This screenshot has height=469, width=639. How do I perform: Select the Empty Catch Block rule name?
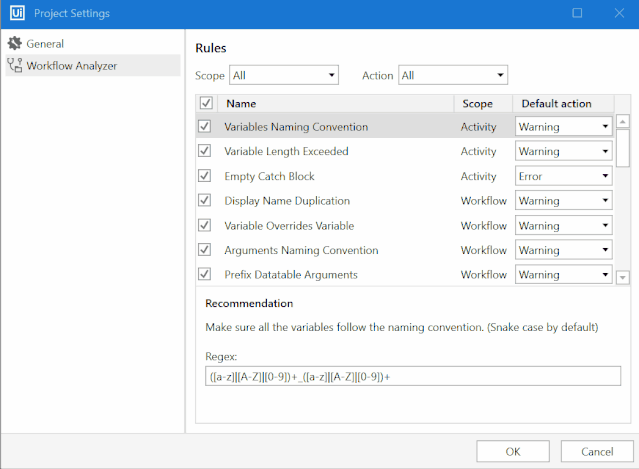click(269, 176)
